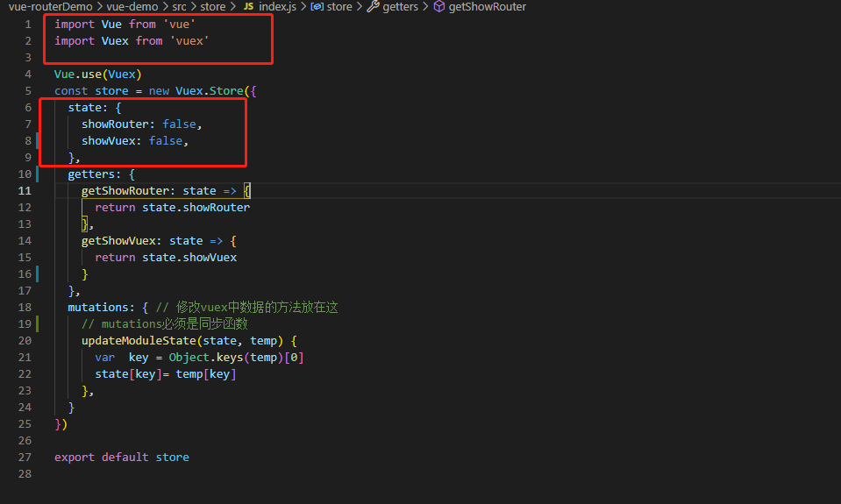841x504 pixels.
Task: Click the 'temp' parameter on line 20
Action: [263, 340]
